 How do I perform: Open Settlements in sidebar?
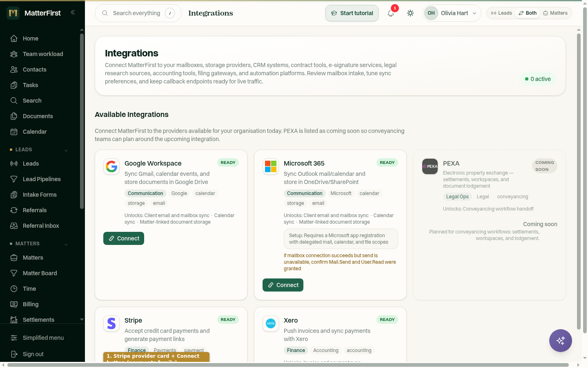[x=39, y=320]
